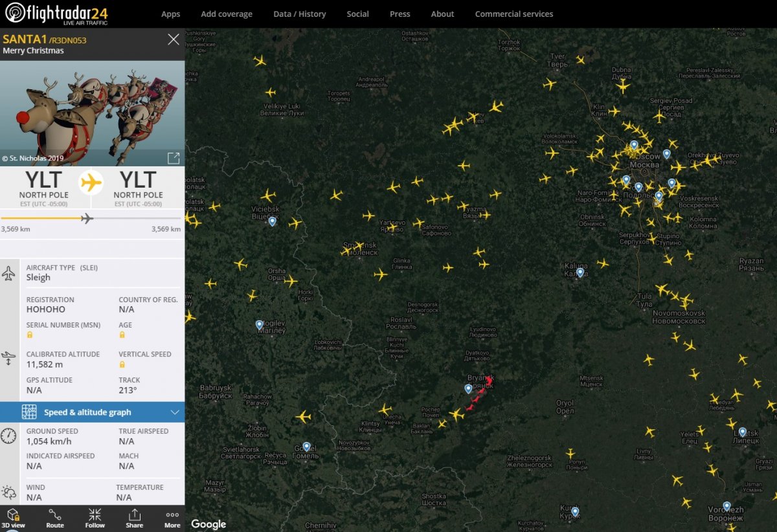Click the red Santa sleigh on map
The height and width of the screenshot is (532, 777).
pyautogui.click(x=479, y=393)
